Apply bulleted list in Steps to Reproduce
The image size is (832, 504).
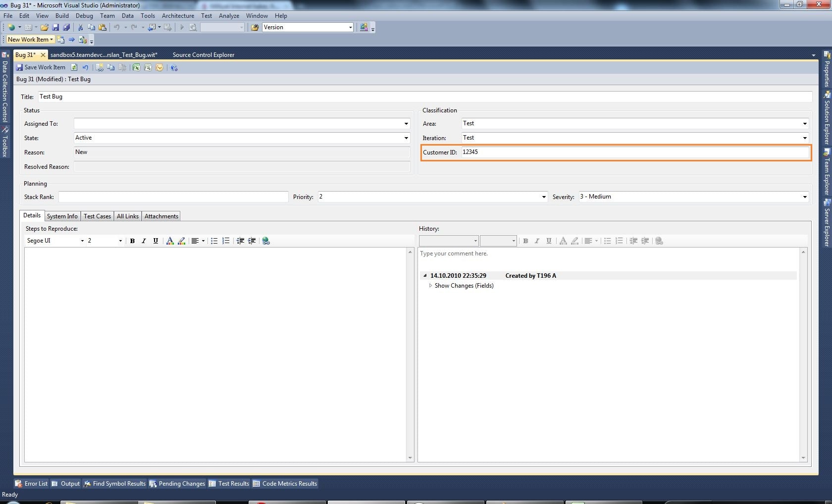(x=214, y=241)
